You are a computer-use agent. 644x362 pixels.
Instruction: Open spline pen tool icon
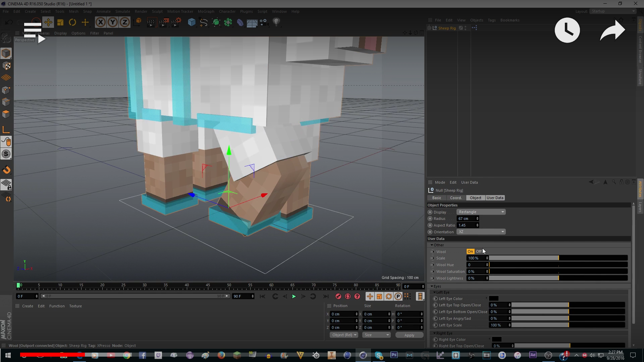point(204,22)
